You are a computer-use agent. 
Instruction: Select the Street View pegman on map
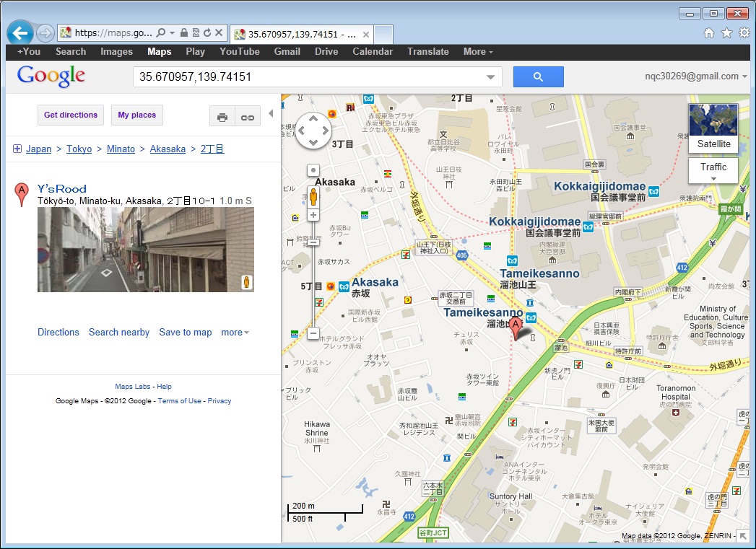pyautogui.click(x=313, y=198)
